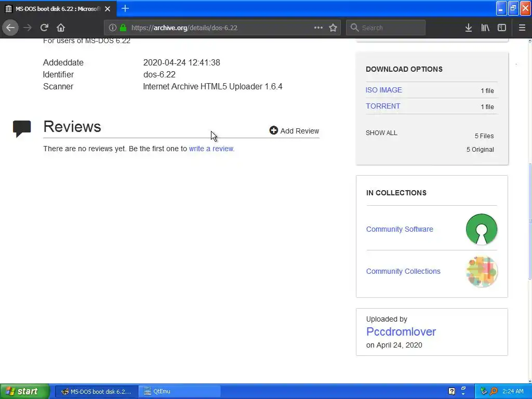
Task: Click the identifier value dos-6.22
Action: tap(159, 74)
